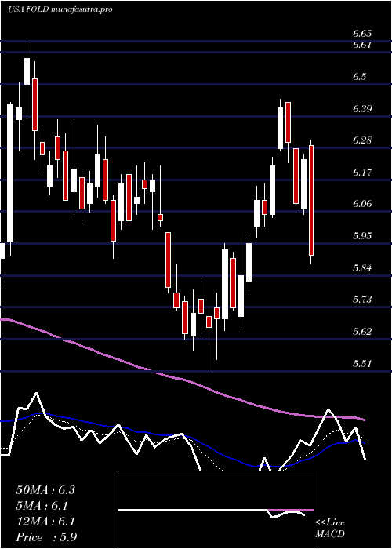Click the USA FOLD munafasutra.pro title text

pos(60,9)
